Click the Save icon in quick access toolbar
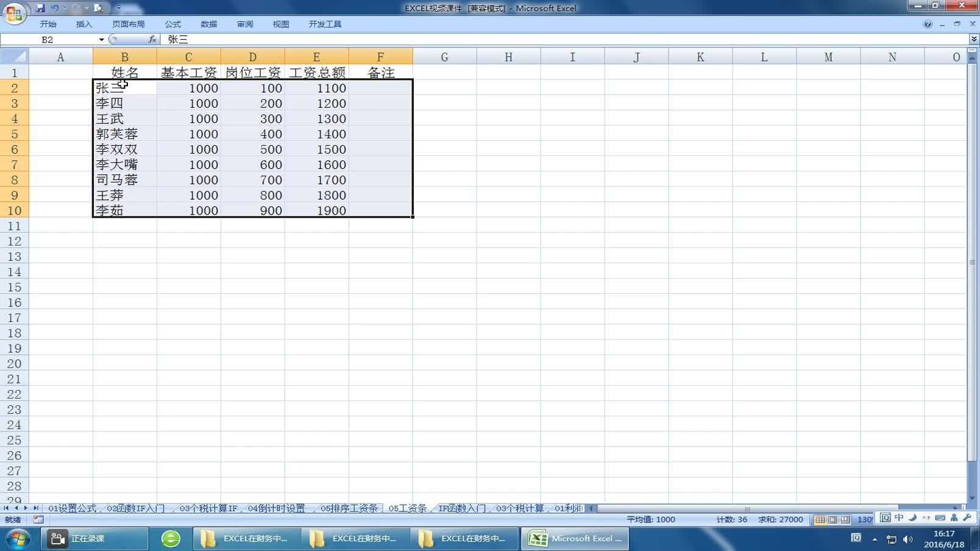The width and height of the screenshot is (980, 551). [40, 8]
